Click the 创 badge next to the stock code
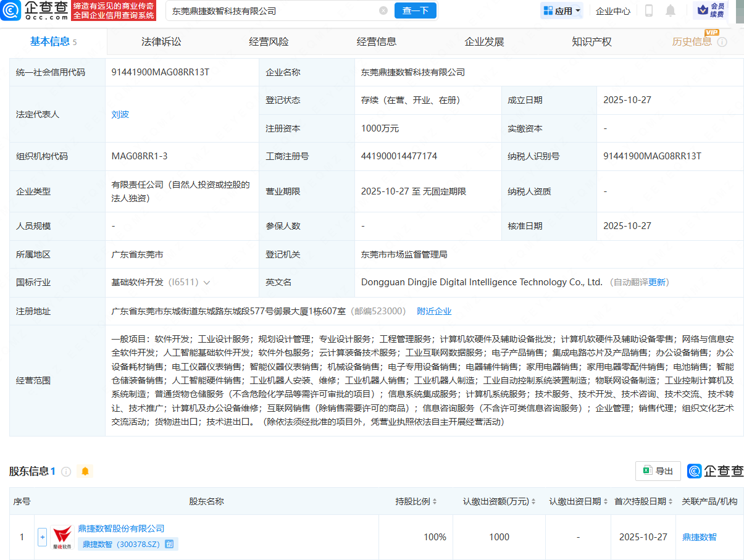744x560 pixels. tap(170, 543)
